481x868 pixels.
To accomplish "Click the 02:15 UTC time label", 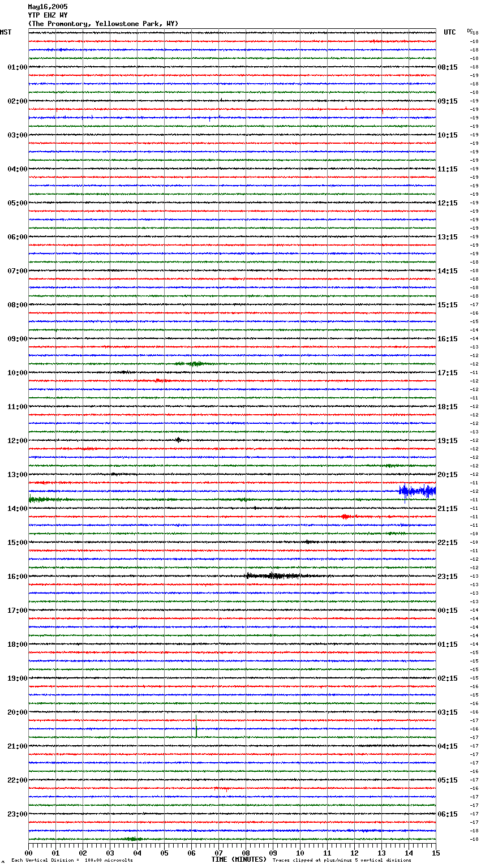I will pyautogui.click(x=448, y=678).
